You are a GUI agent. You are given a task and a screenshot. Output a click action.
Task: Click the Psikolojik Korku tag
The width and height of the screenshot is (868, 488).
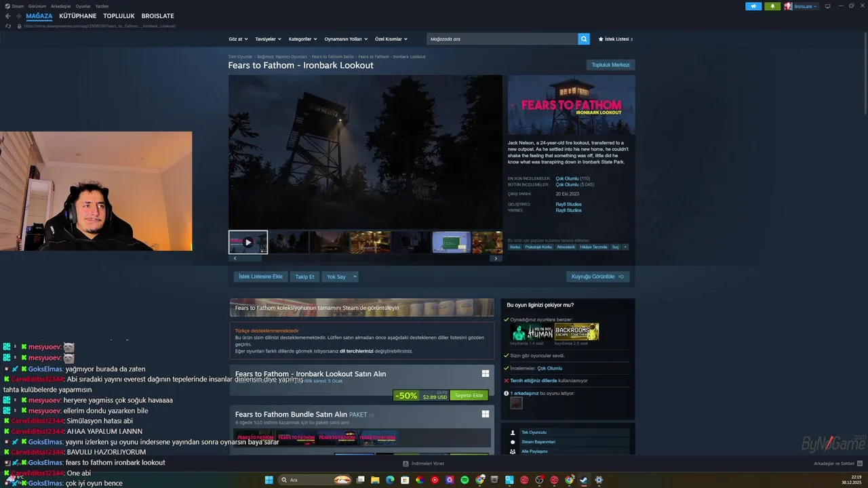click(x=538, y=247)
